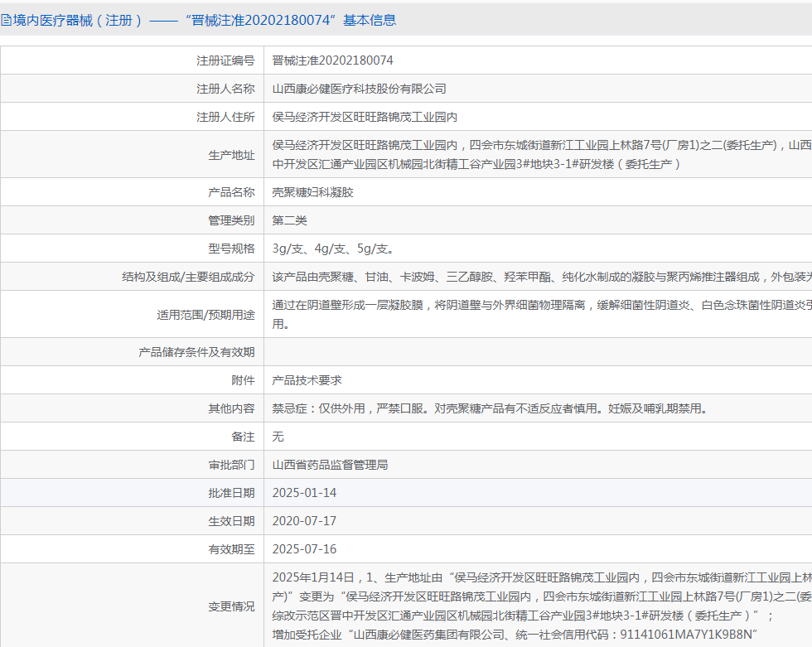The width and height of the screenshot is (812, 647).
Task: Click the 有效期至 label
Action: click(x=231, y=549)
